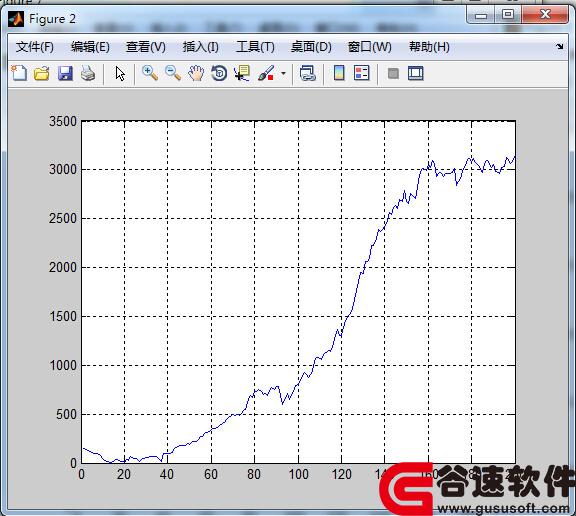
Task: Open the 查看(V) menu
Action: 145,47
